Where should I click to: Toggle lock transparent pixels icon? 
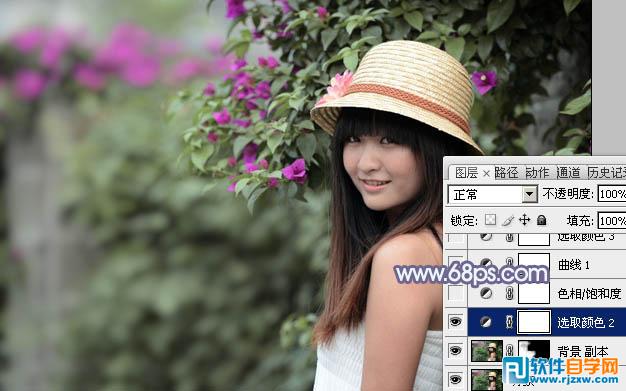(x=490, y=220)
